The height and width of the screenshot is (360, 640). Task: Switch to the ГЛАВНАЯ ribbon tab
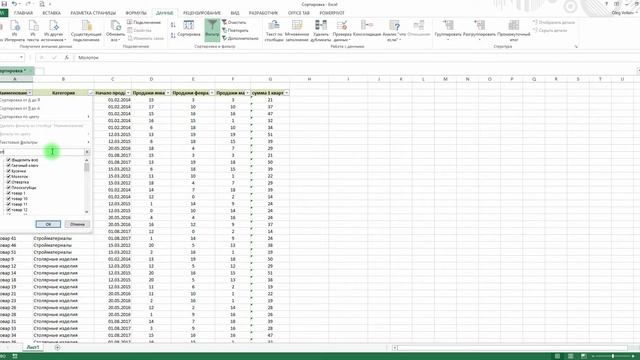(23, 13)
